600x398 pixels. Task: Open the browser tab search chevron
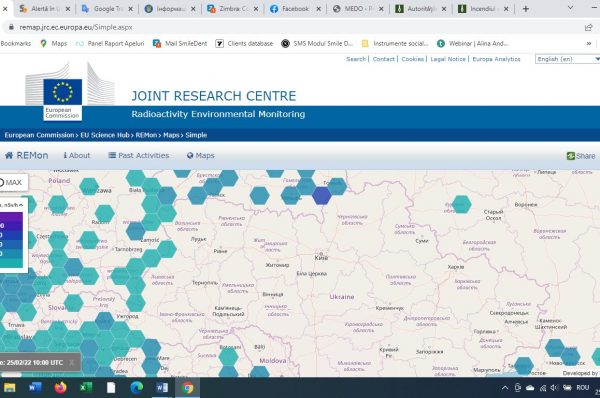point(570,8)
